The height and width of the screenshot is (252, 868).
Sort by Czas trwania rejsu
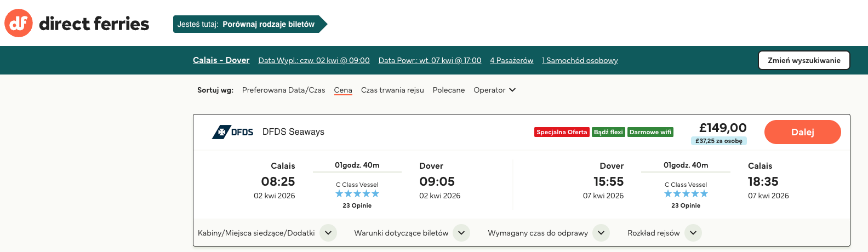click(392, 90)
